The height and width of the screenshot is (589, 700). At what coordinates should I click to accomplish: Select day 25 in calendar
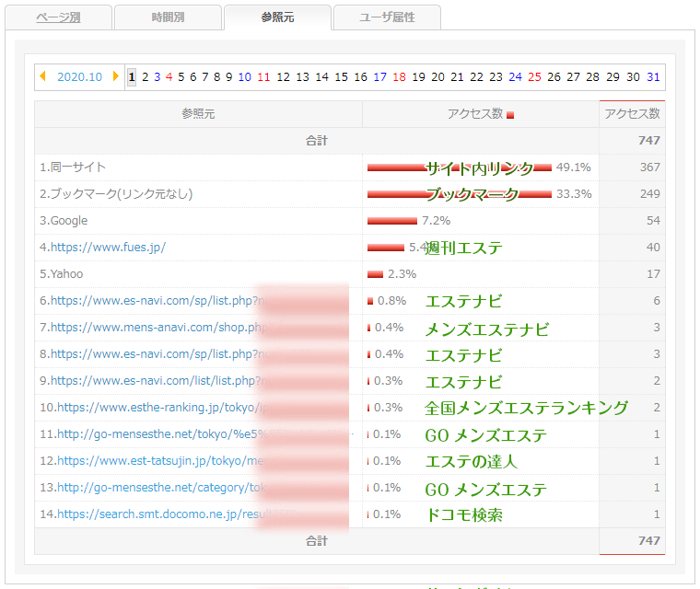click(x=534, y=76)
